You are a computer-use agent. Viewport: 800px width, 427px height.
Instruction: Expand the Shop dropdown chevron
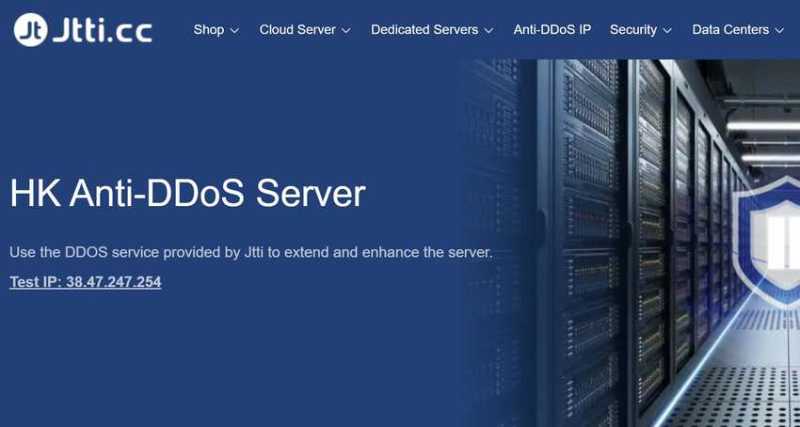[x=235, y=31]
